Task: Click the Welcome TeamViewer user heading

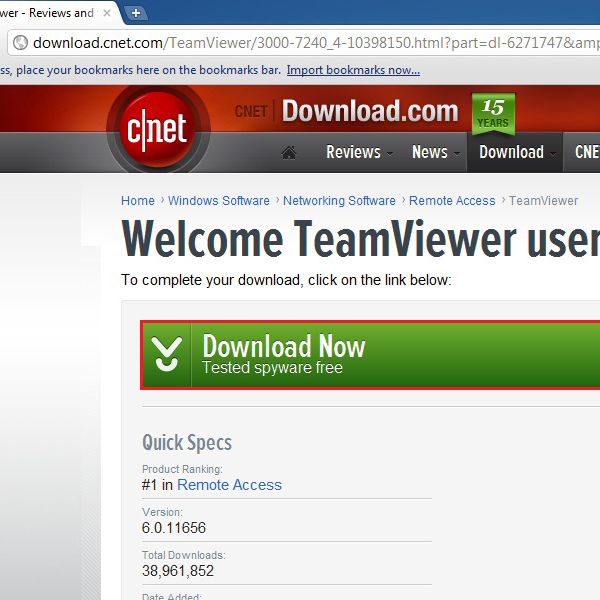Action: (x=360, y=239)
